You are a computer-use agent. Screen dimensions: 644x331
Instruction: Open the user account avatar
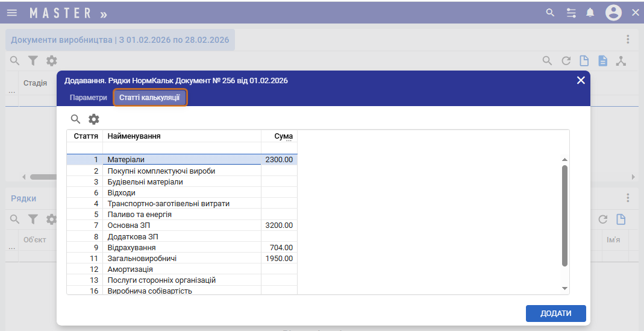coord(613,13)
